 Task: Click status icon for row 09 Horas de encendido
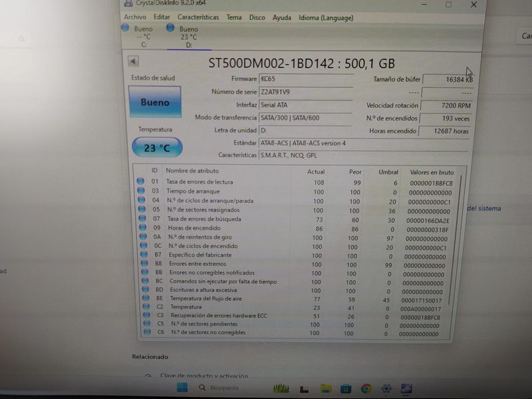pyautogui.click(x=142, y=227)
